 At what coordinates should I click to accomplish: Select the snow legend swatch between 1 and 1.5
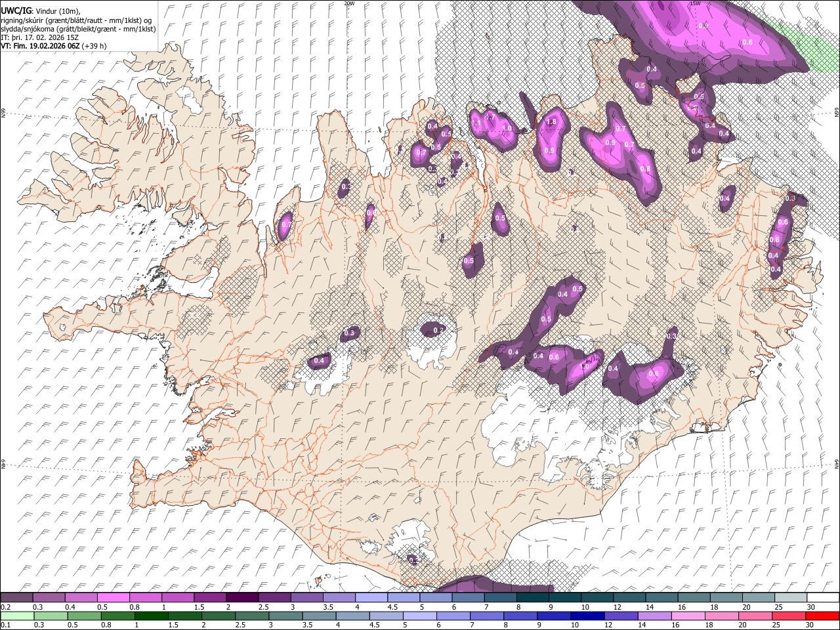click(x=178, y=598)
